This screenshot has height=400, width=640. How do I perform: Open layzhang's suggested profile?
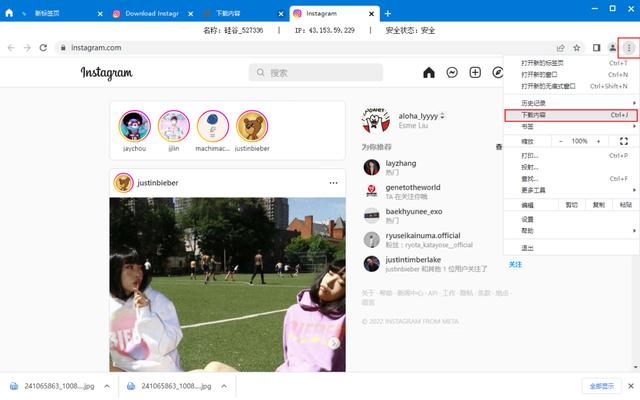pyautogui.click(x=401, y=163)
